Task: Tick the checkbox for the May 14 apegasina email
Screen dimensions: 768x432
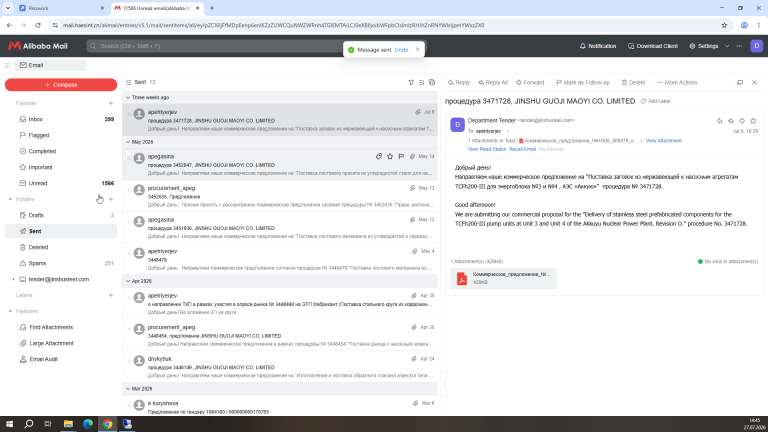Action: pyautogui.click(x=128, y=153)
